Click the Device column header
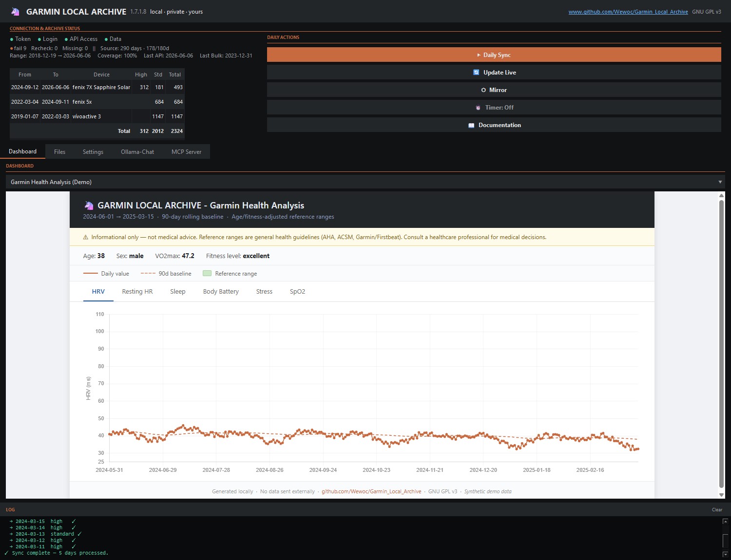Image resolution: width=731 pixels, height=560 pixels. point(101,75)
